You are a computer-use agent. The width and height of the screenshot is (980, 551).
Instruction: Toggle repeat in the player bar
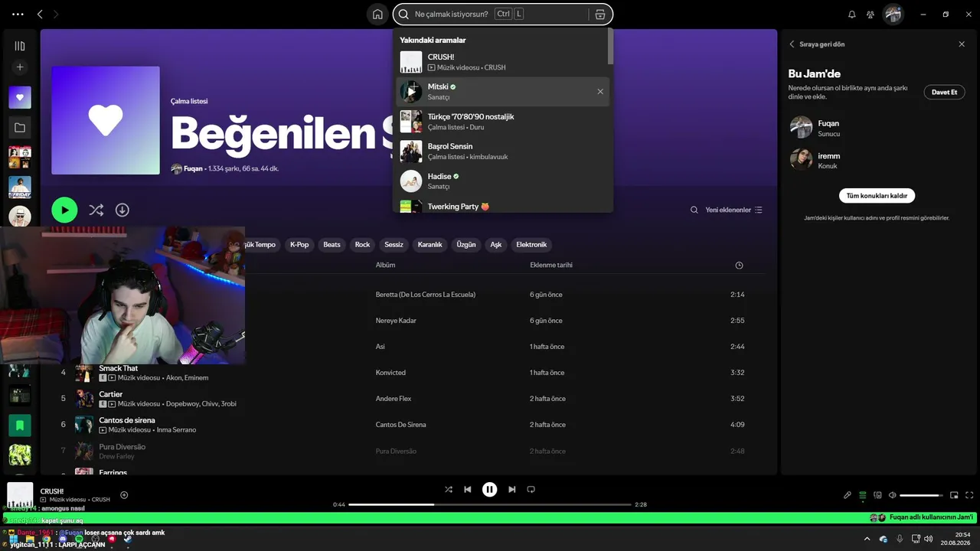click(531, 490)
